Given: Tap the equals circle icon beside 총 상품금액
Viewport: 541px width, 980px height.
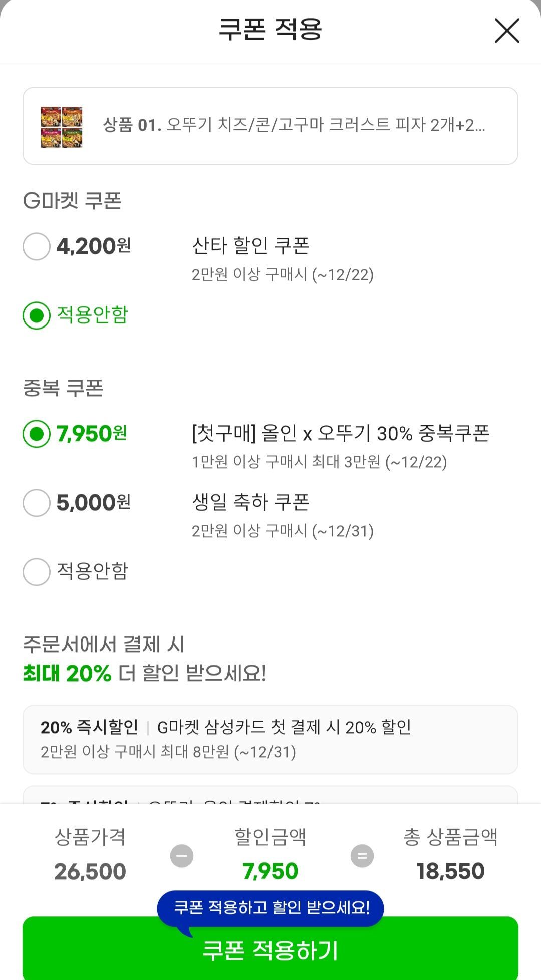Looking at the screenshot, I should point(362,856).
